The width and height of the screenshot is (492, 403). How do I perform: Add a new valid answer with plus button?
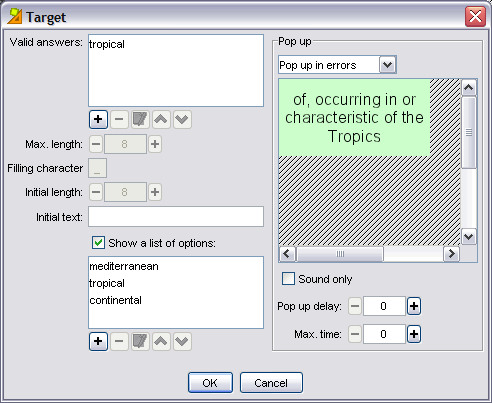point(98,119)
